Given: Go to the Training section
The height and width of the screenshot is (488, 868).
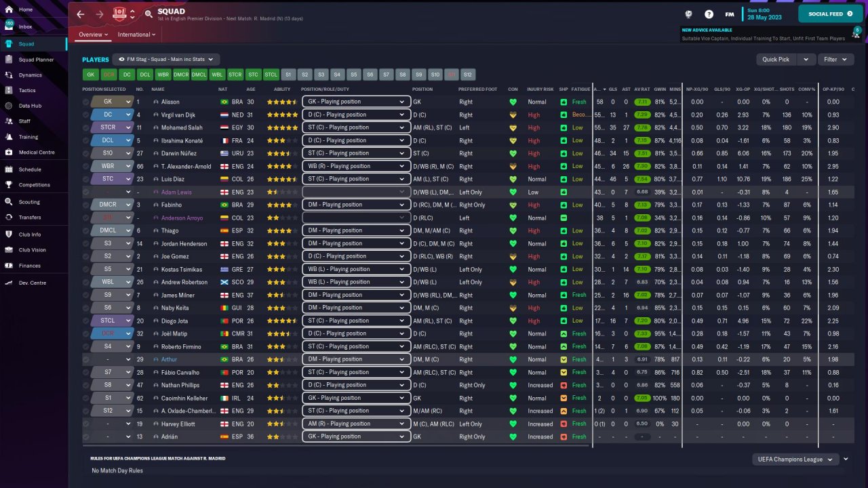Looking at the screenshot, I should click(x=34, y=136).
